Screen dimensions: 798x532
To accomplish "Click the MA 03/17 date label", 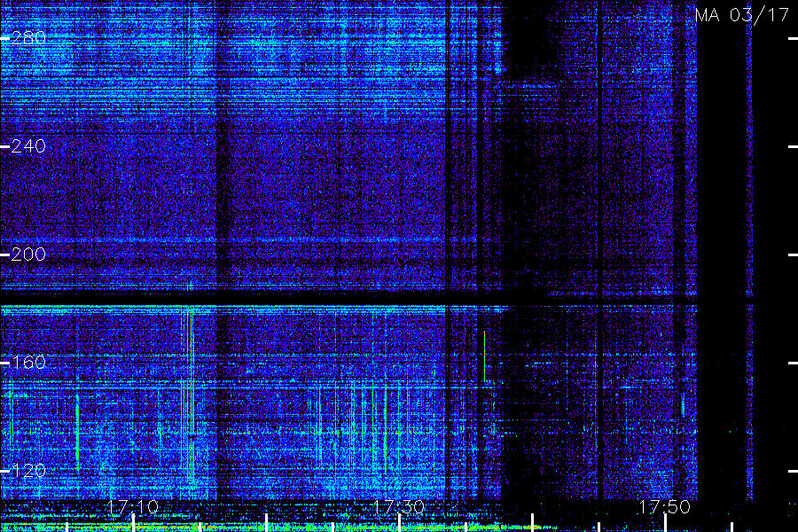I will (742, 15).
